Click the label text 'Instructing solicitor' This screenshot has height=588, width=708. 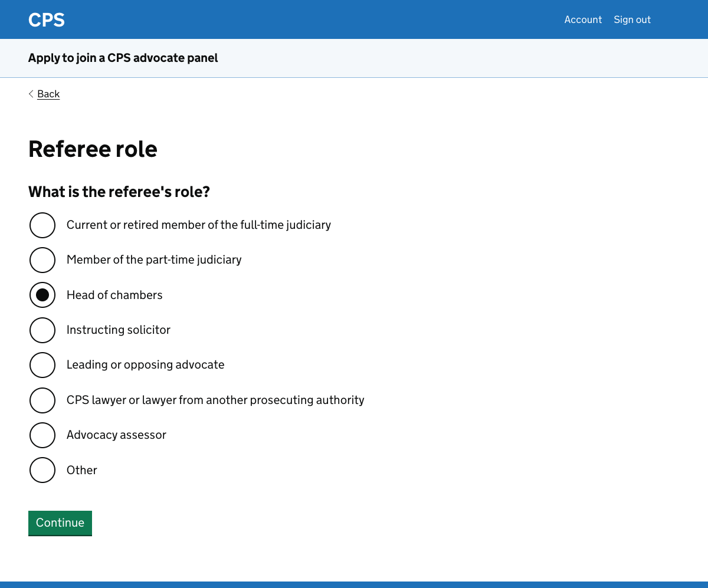118,330
